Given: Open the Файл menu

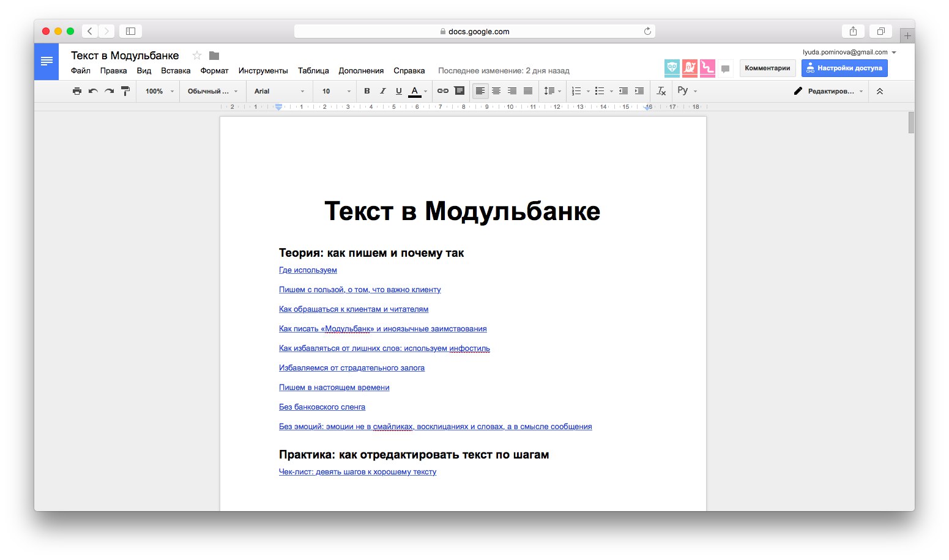Looking at the screenshot, I should pyautogui.click(x=81, y=70).
